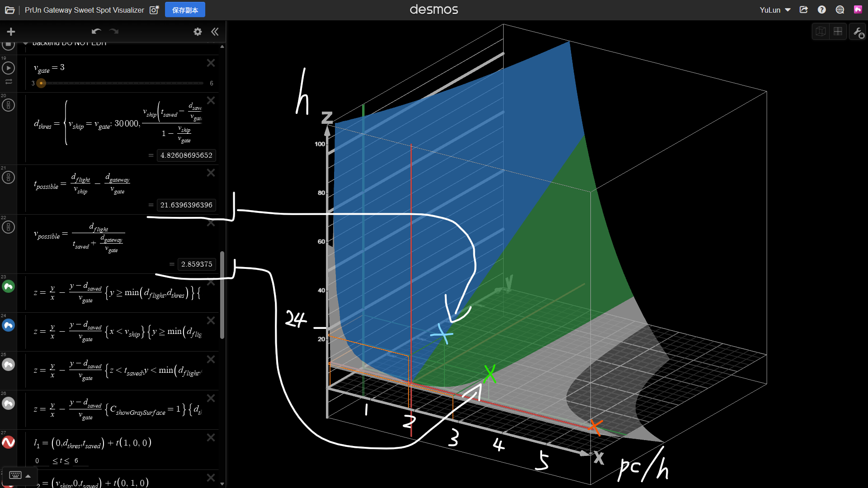Switch to the 2D grid view icon

[x=838, y=32]
